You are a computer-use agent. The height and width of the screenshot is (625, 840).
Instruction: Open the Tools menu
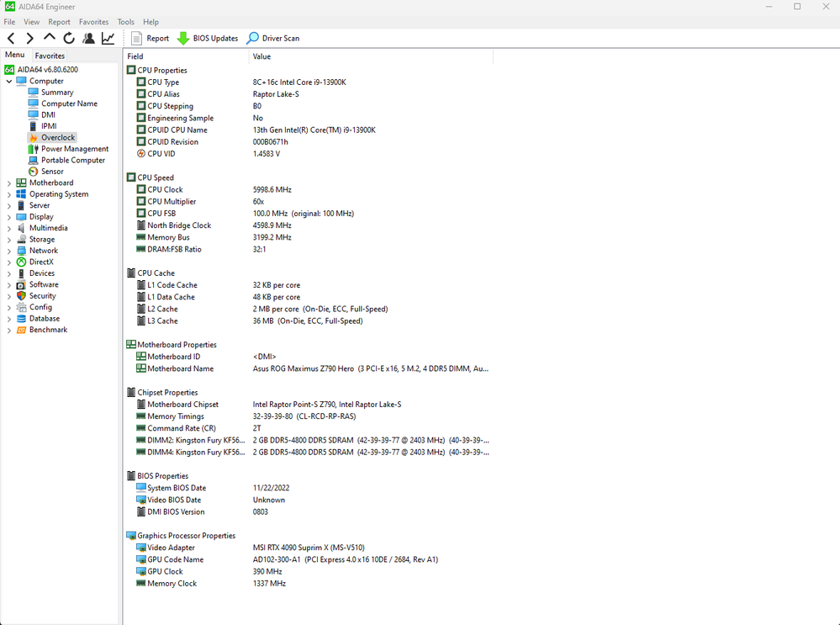(x=126, y=22)
